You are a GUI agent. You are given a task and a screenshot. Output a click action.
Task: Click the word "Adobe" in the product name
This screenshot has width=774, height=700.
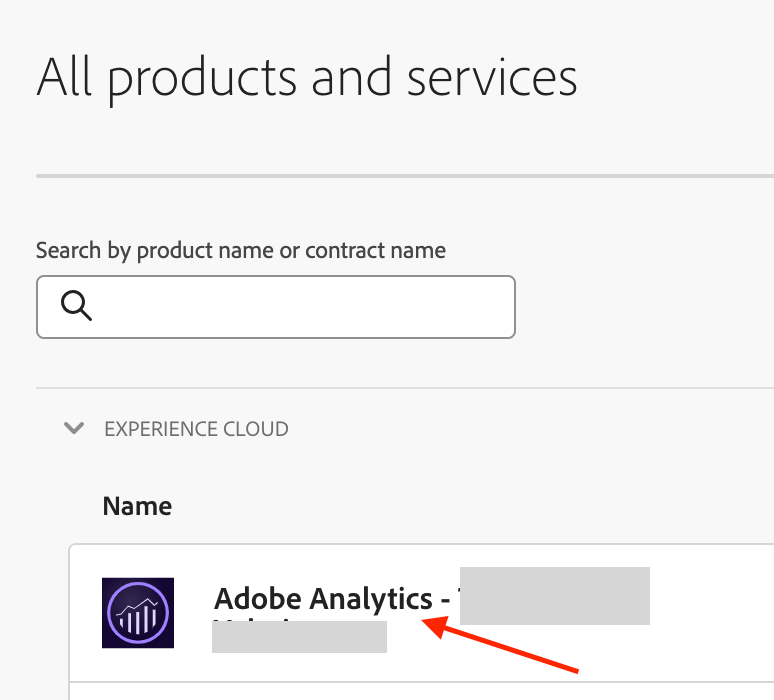tap(257, 599)
